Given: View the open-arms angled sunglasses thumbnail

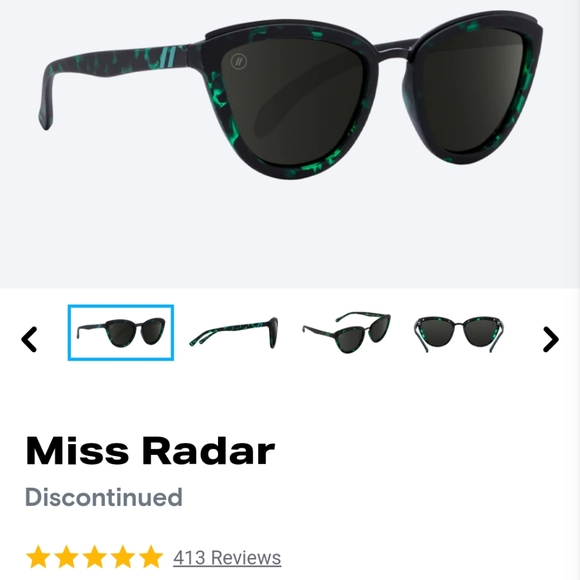Looking at the screenshot, I should [x=347, y=332].
